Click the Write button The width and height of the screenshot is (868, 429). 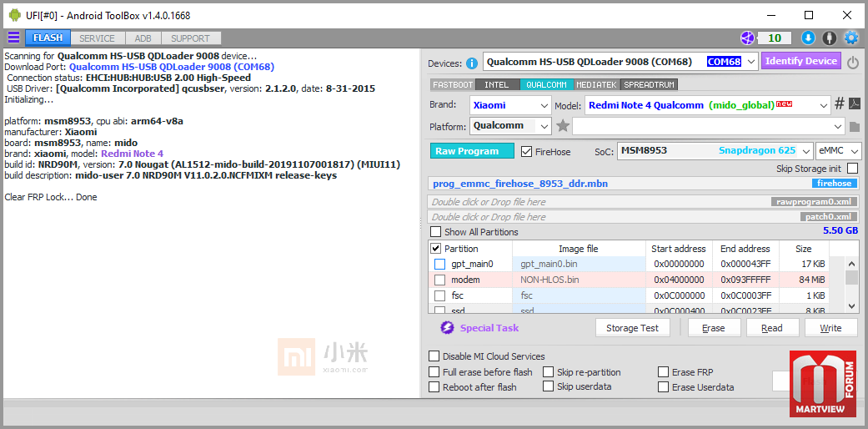tap(831, 328)
